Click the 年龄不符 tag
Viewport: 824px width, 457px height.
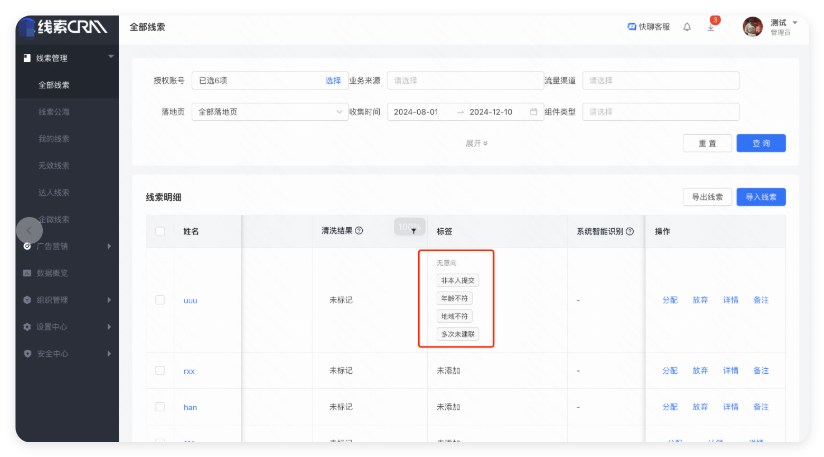click(455, 298)
